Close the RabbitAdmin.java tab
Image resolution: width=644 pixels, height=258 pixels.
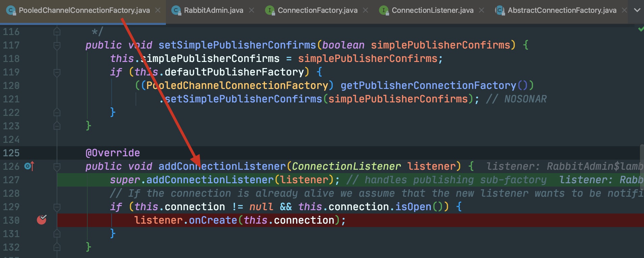coord(252,10)
